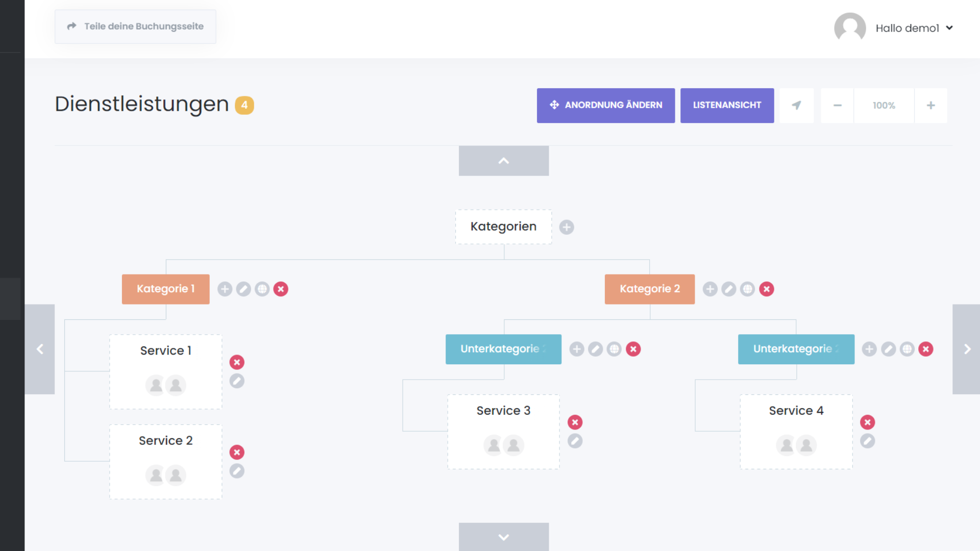Click the globe icon next to Kategorie 2
Screen dimensions: 980x551
pos(747,289)
